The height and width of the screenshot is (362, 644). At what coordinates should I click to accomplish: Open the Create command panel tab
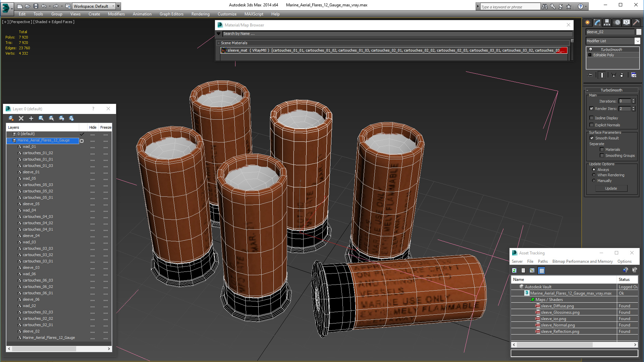[588, 22]
